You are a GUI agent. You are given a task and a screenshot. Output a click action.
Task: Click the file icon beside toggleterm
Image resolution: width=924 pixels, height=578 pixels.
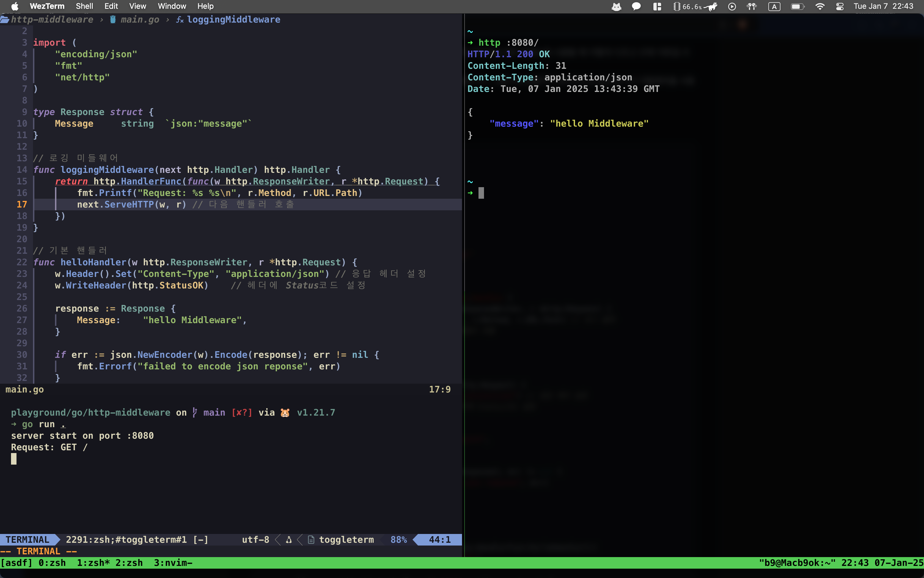pos(311,540)
